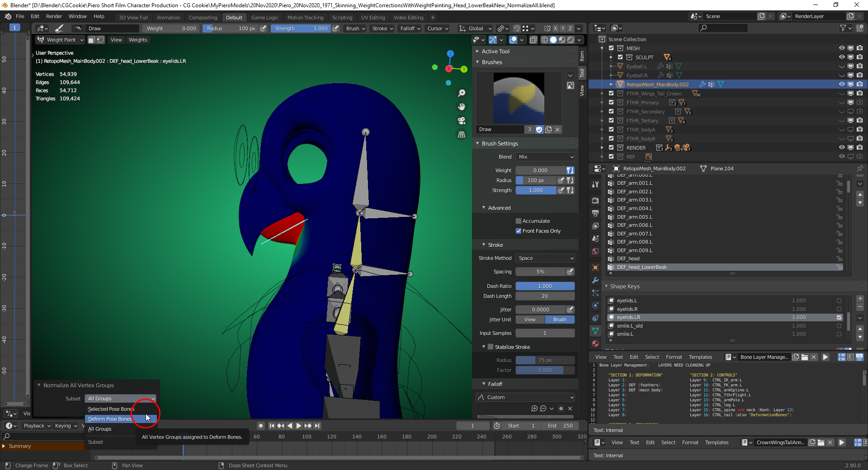Click the X axis constraint button in header
The image size is (868, 470).
[555, 28]
